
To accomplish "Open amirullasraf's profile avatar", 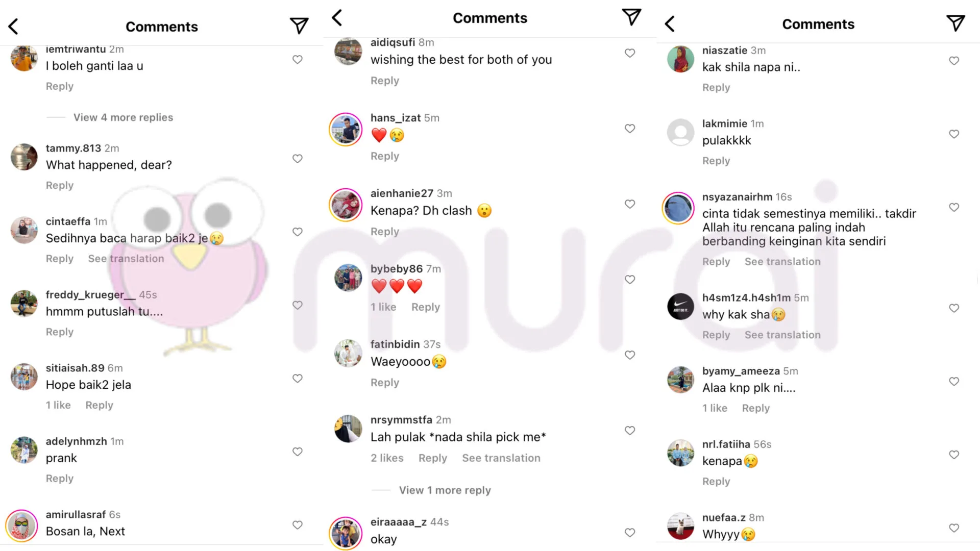I will 22,525.
